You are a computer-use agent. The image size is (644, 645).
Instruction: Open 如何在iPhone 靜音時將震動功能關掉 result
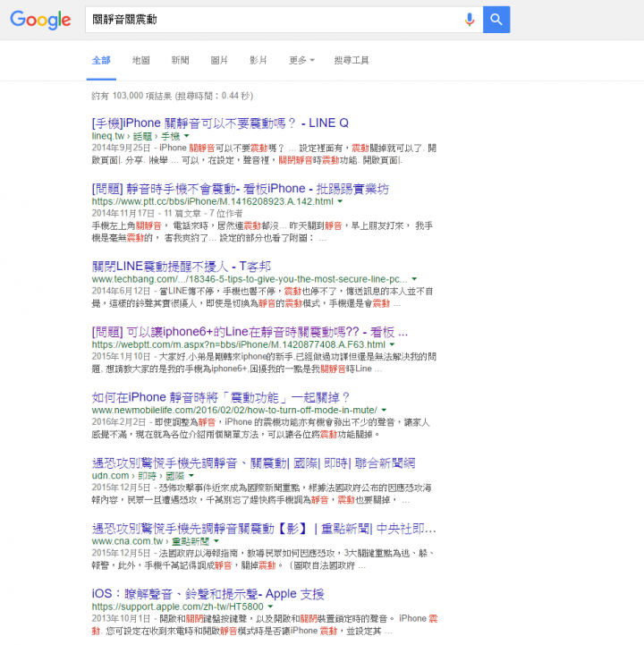(220, 397)
